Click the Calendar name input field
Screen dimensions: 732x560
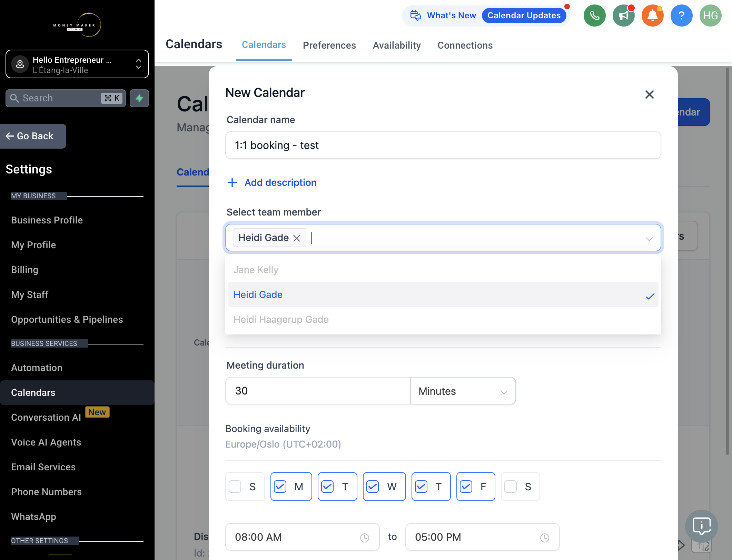tap(443, 145)
